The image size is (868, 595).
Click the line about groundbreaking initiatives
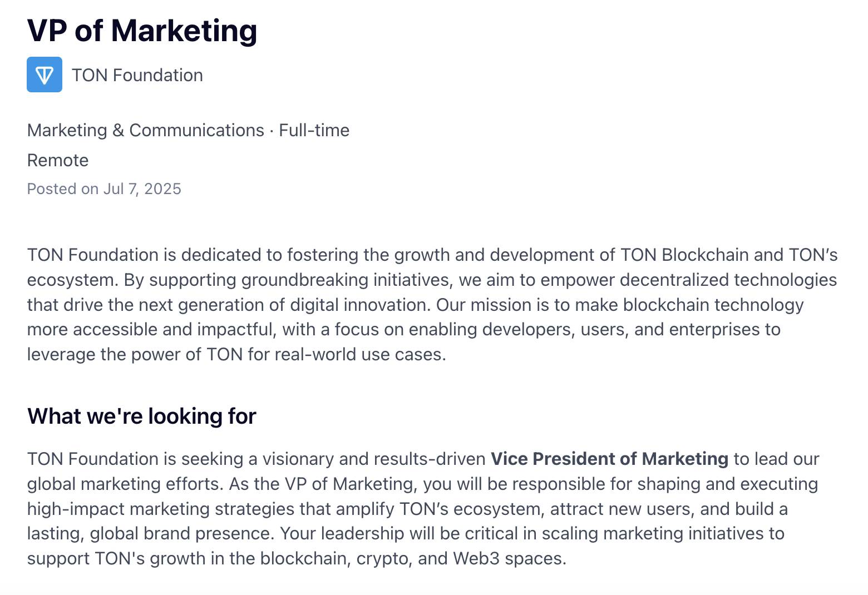[x=432, y=280]
